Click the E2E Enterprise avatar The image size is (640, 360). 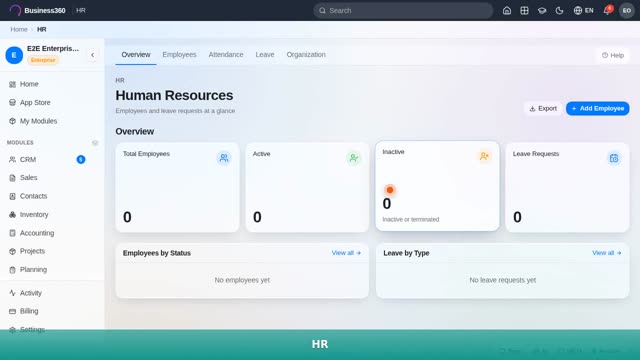click(x=14, y=55)
